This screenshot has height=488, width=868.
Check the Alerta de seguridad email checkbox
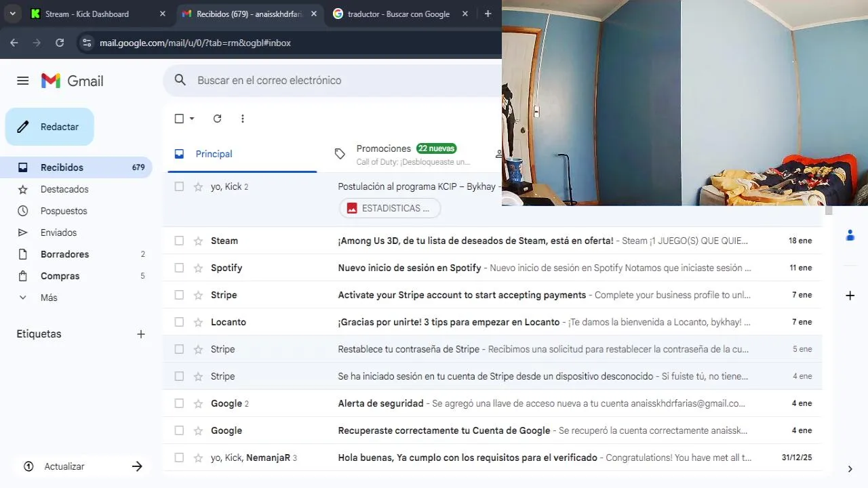[x=179, y=403]
